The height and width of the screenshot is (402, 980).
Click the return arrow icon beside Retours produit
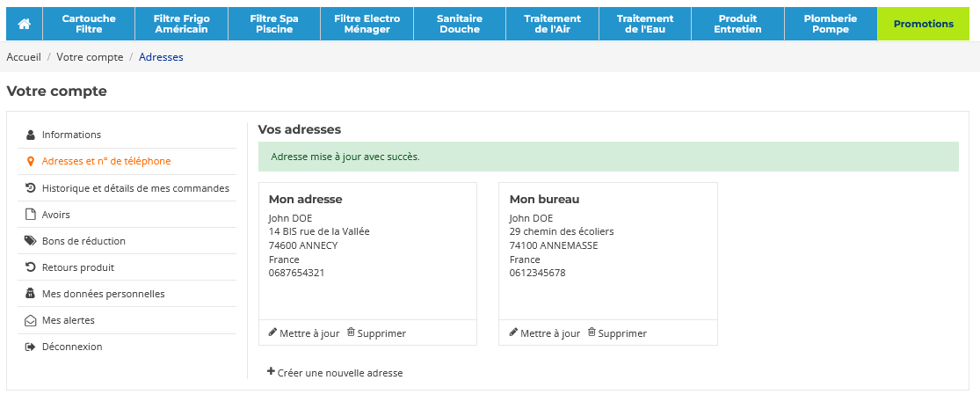(x=30, y=267)
